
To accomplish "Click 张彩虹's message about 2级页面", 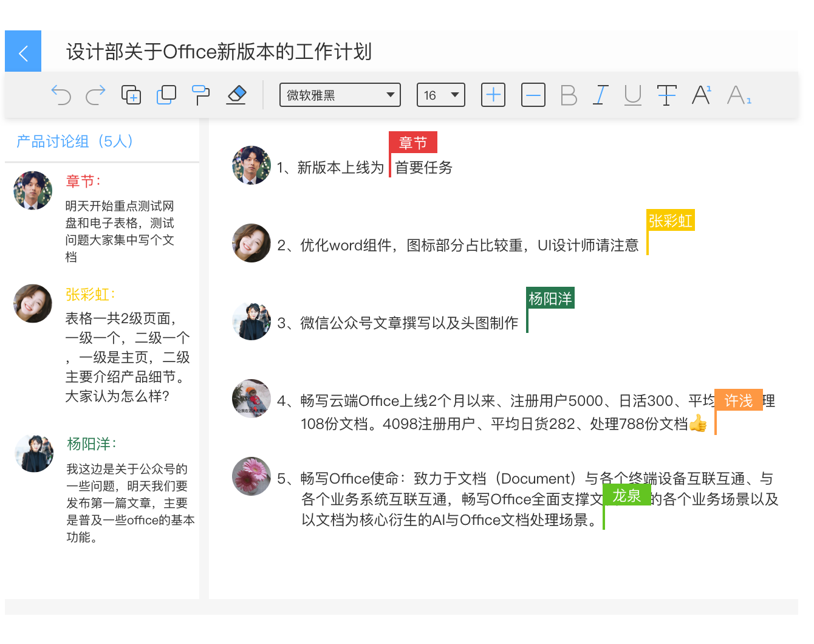I will point(128,357).
